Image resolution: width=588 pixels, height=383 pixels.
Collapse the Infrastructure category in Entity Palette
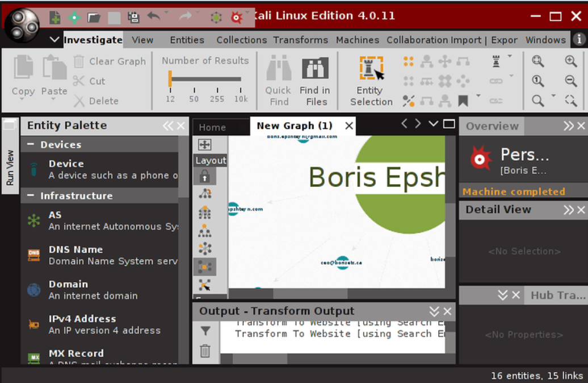[31, 195]
